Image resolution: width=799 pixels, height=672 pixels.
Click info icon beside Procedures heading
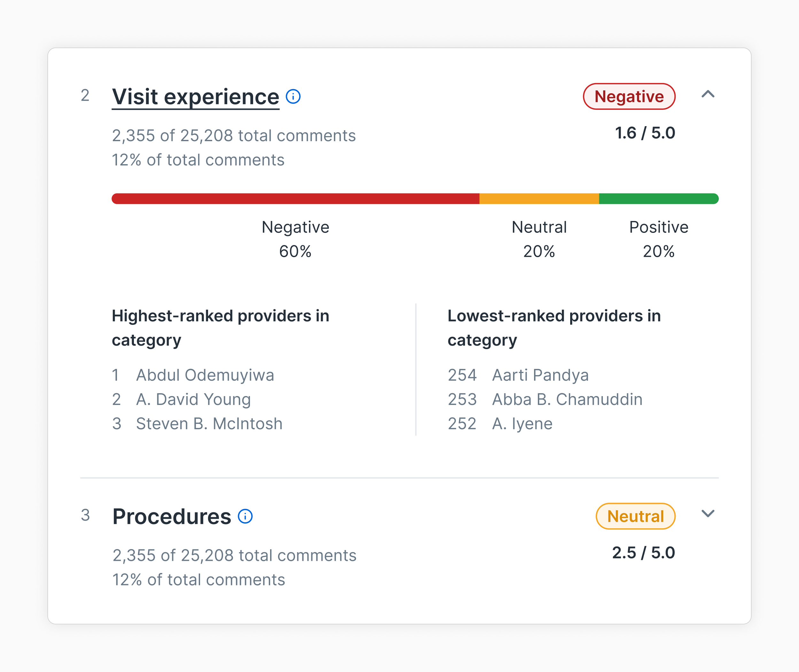point(245,516)
